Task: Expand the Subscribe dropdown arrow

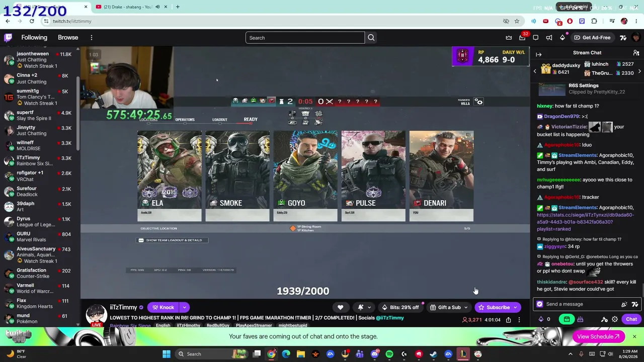Action: click(515, 307)
